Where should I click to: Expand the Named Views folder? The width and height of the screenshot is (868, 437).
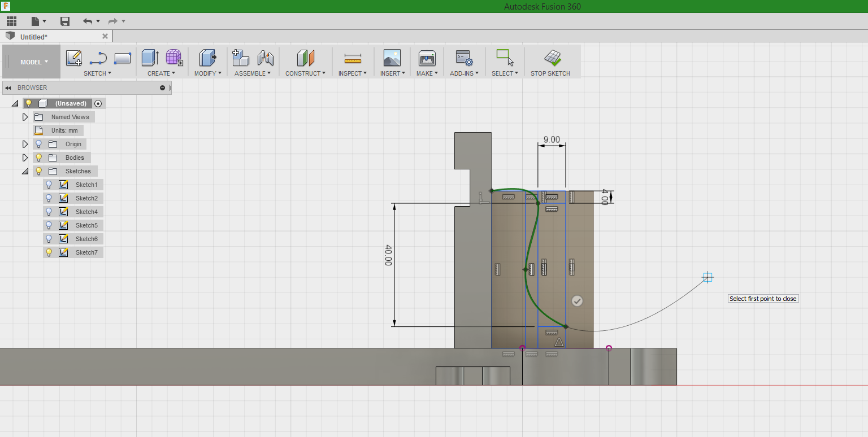[25, 117]
